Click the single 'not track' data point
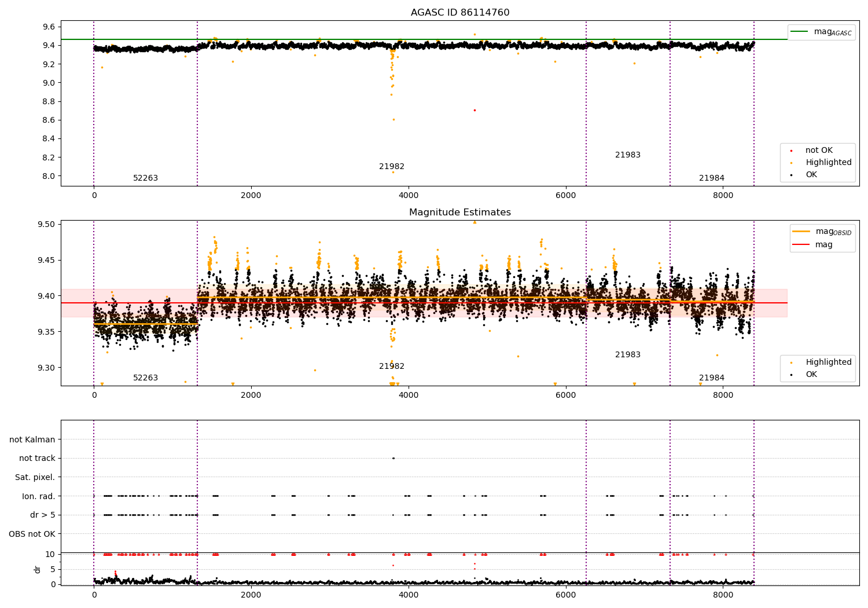Viewport: 868px width, 608px height. 393,458
